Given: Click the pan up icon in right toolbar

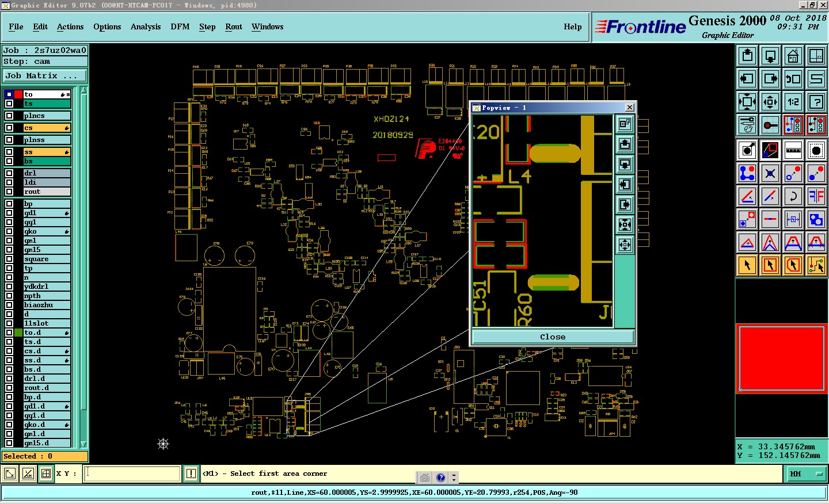Looking at the screenshot, I should point(747,56).
